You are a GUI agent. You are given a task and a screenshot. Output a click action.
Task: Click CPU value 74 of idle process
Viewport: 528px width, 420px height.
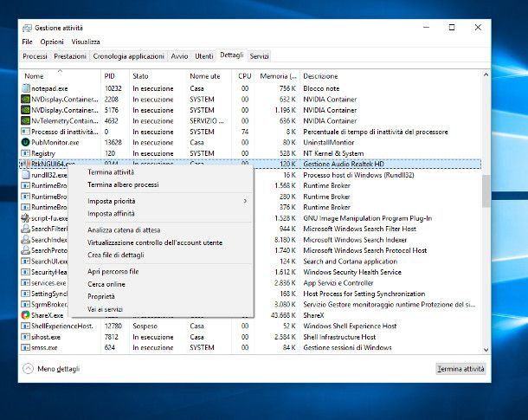pos(245,132)
